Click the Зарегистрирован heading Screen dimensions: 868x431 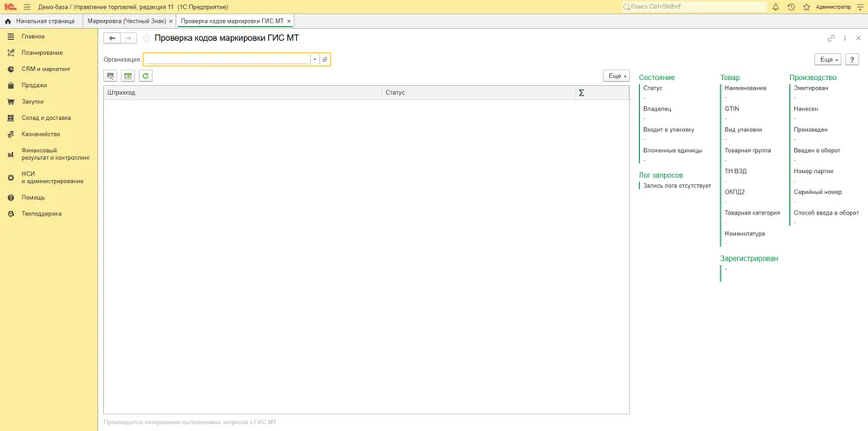(749, 258)
